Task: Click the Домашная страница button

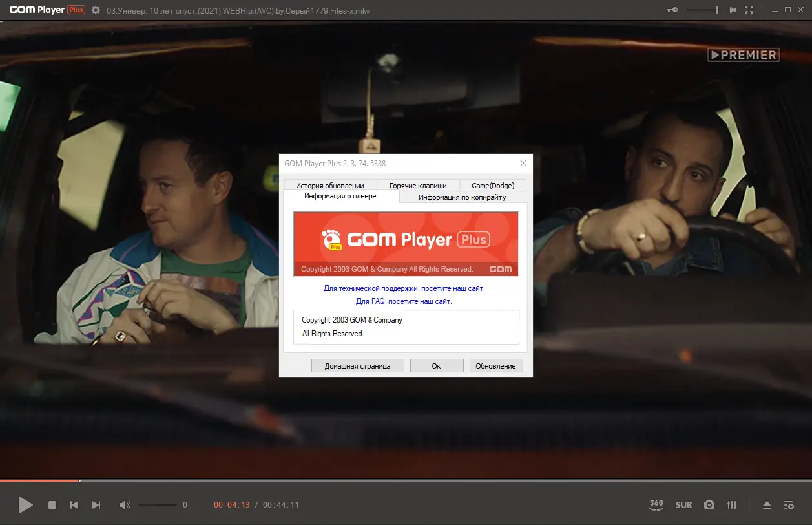Action: coord(357,366)
